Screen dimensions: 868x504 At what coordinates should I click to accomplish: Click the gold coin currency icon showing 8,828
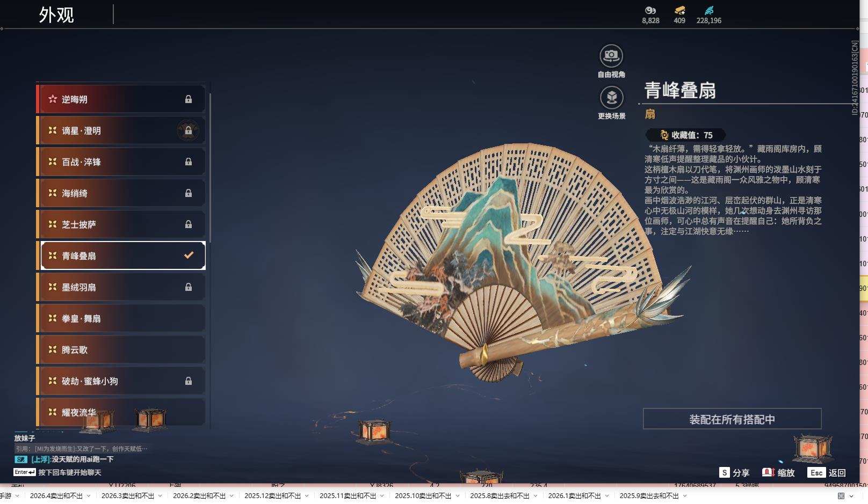tap(650, 10)
